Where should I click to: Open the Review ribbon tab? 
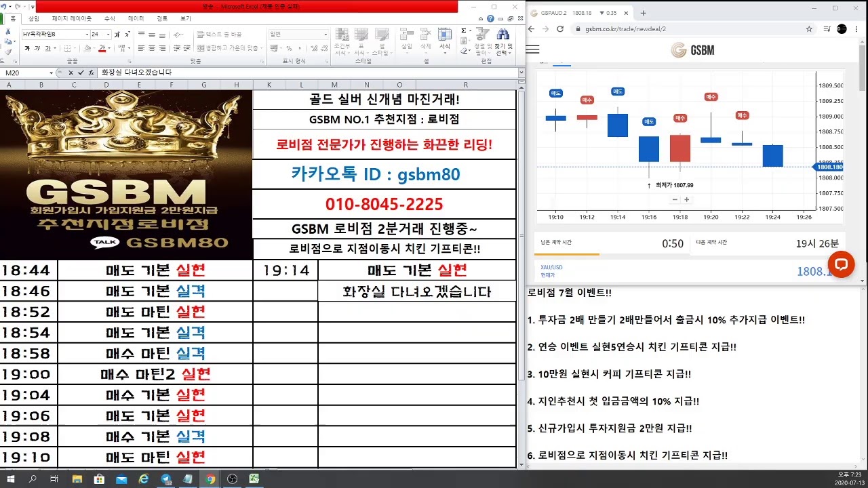(x=162, y=19)
